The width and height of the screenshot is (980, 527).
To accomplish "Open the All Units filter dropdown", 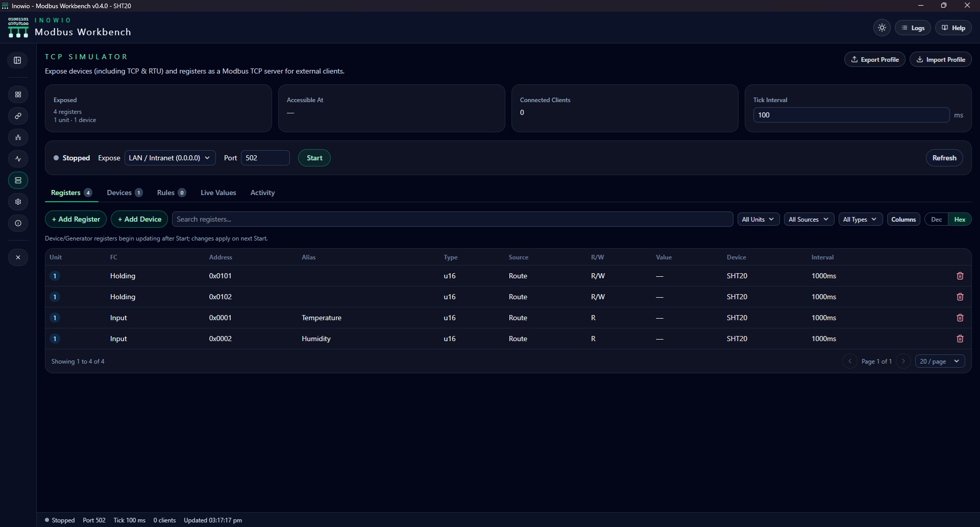I will (x=758, y=219).
